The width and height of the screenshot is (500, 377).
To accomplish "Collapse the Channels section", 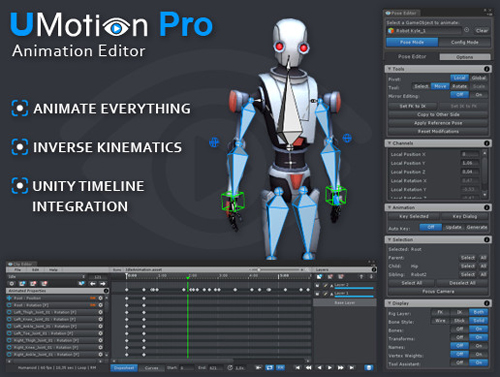I will pos(389,143).
